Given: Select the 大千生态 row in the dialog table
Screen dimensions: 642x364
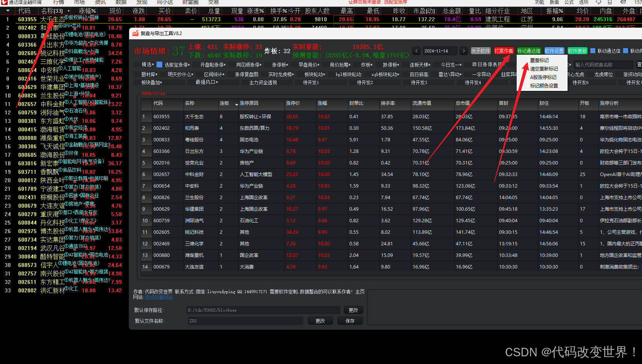Looking at the screenshot, I should [x=391, y=117].
